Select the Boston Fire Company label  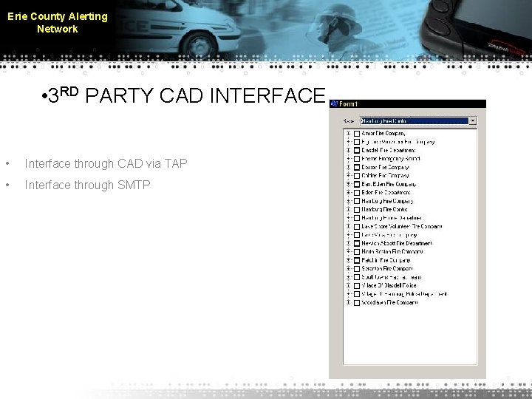pos(385,167)
